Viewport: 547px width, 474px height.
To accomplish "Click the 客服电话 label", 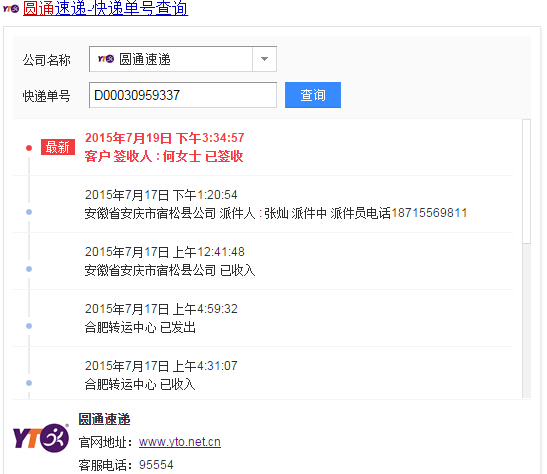I will (x=106, y=465).
